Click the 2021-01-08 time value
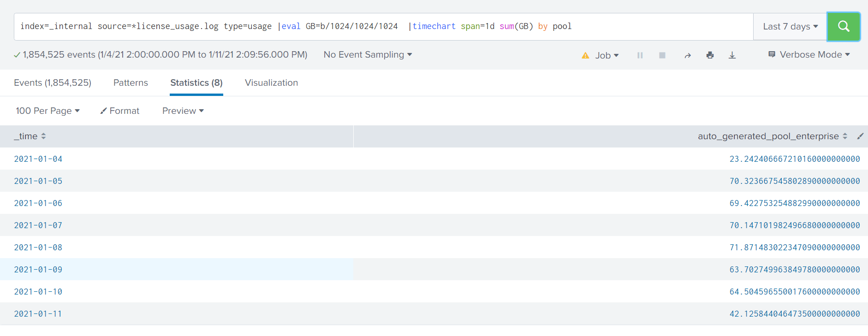Image resolution: width=868 pixels, height=336 pixels. pyautogui.click(x=38, y=248)
